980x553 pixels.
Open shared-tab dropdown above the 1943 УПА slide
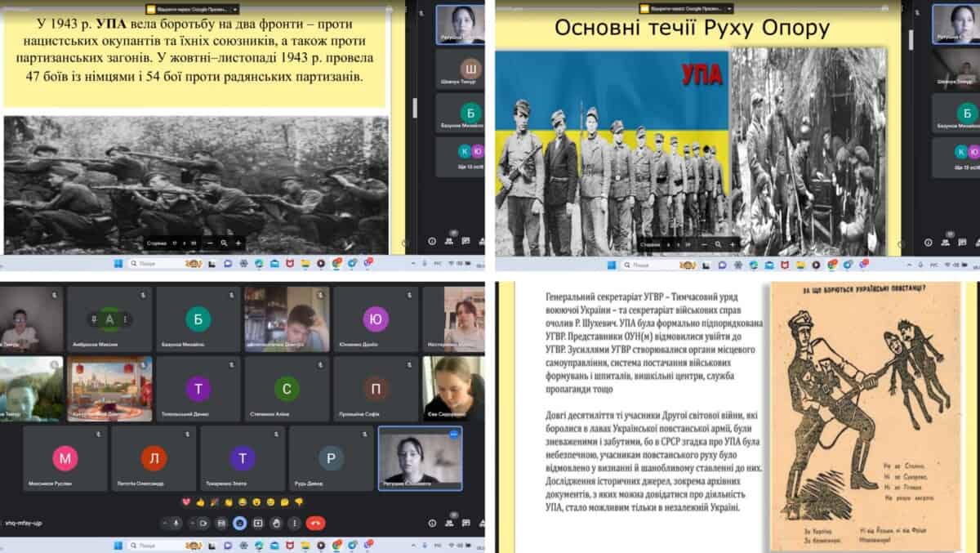[x=235, y=8]
